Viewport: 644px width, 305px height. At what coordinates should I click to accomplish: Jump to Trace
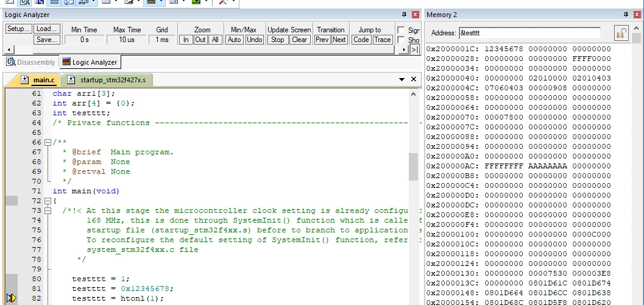(383, 40)
